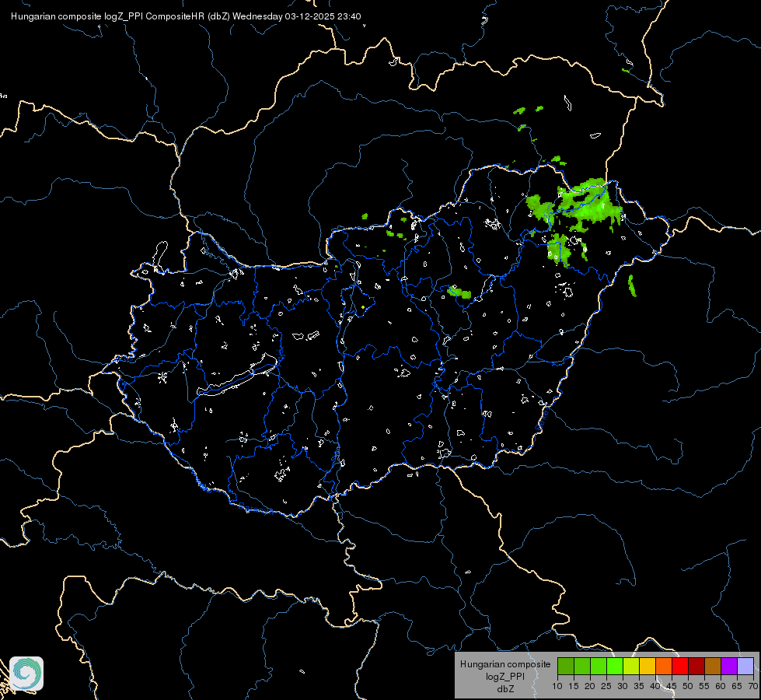Click 'Hungarian composite' legend label
The image size is (761, 700).
coord(505,664)
